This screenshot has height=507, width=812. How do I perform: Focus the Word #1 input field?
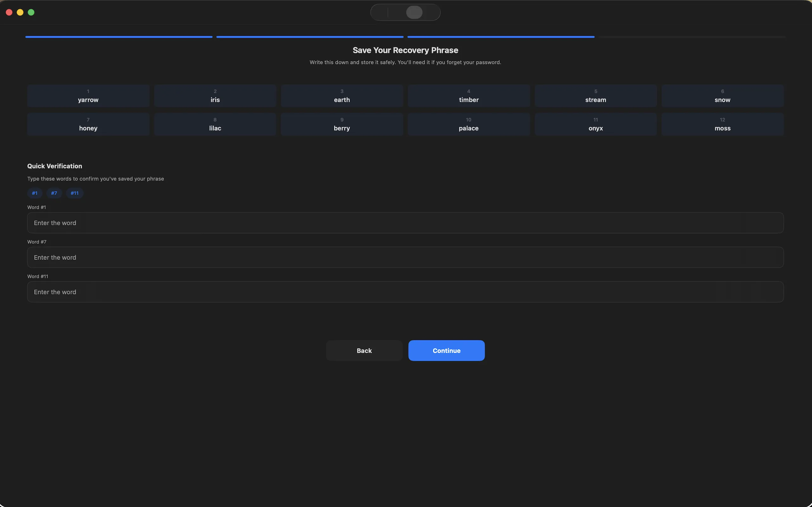pyautogui.click(x=405, y=223)
